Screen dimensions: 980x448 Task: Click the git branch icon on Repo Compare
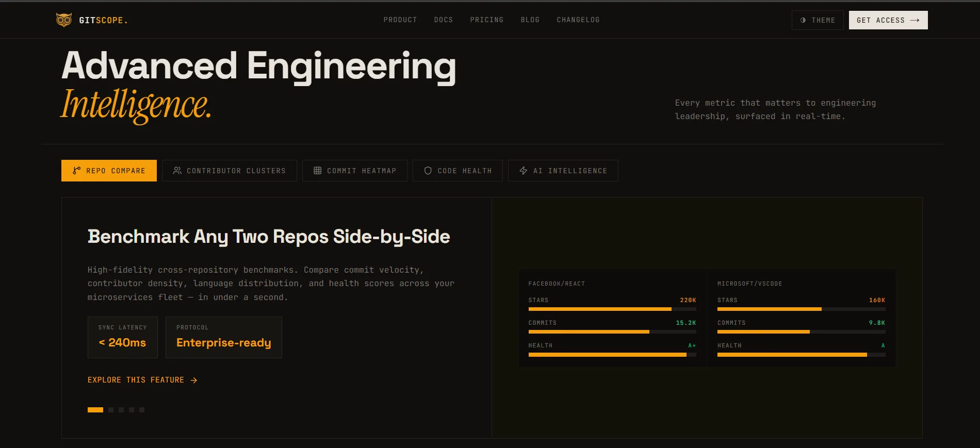click(76, 171)
